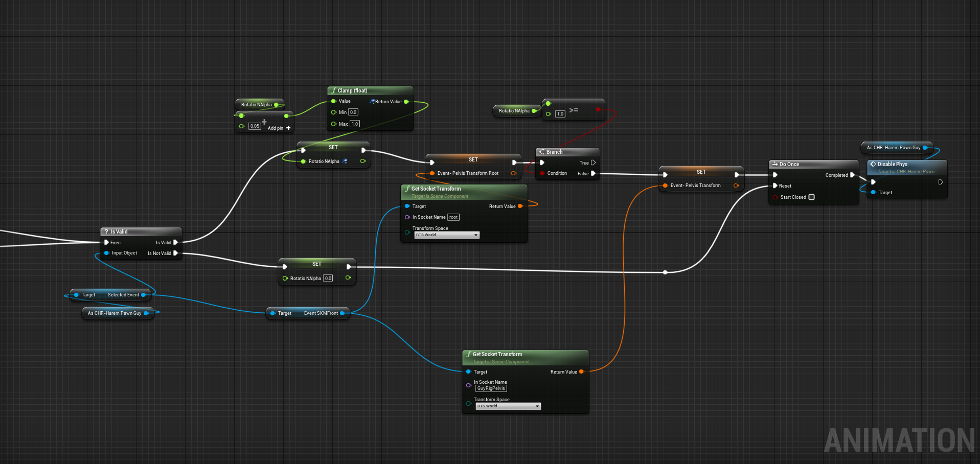
Task: Click the Min 0.0 field on Clamp
Action: 353,112
